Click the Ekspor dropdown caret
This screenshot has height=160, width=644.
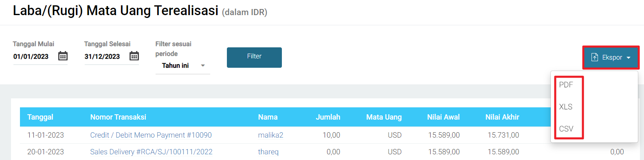pos(629,58)
